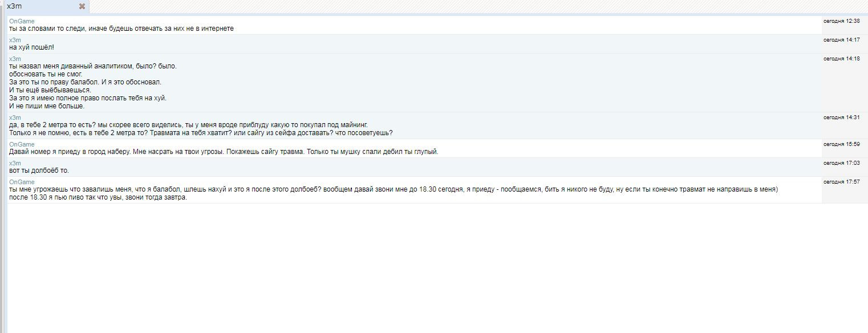Open OnGame sender name on the 12:38 message
This screenshot has height=333, width=868.
click(22, 21)
